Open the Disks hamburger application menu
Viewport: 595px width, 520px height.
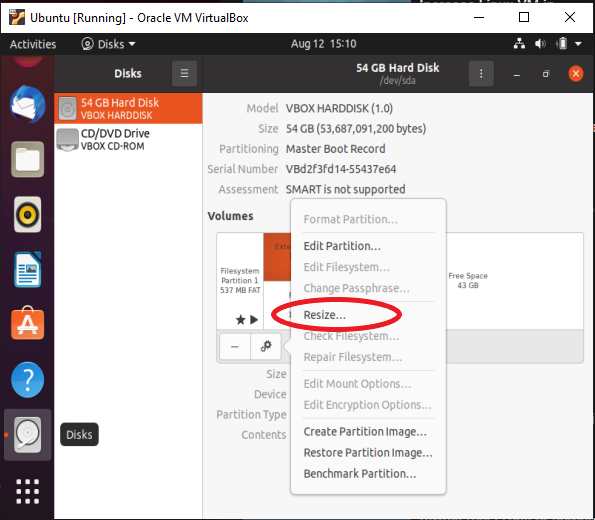click(184, 73)
